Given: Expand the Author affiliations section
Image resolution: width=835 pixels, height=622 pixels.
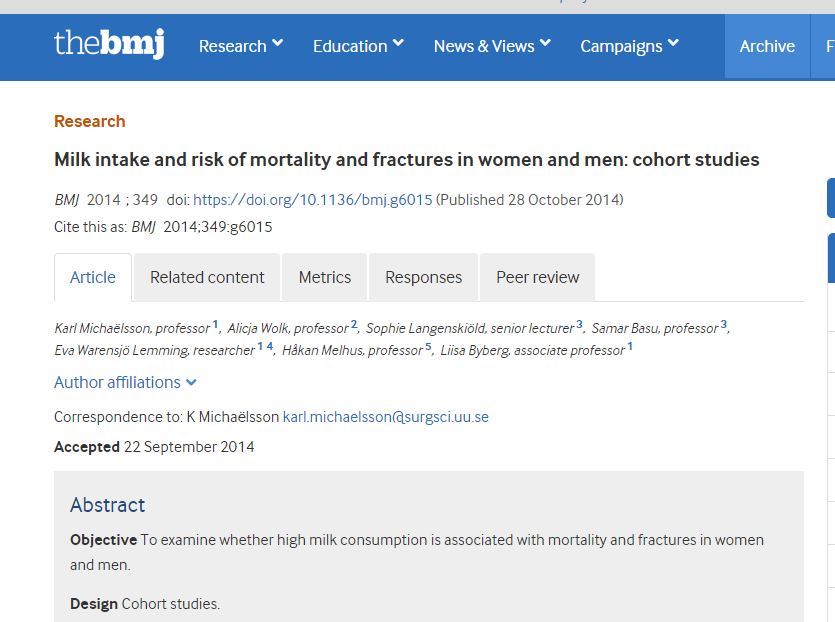Looking at the screenshot, I should (125, 383).
